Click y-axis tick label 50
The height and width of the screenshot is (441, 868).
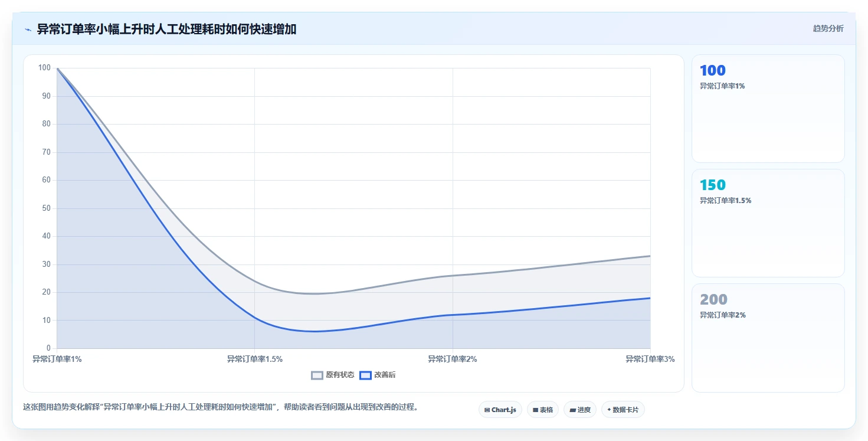47,208
